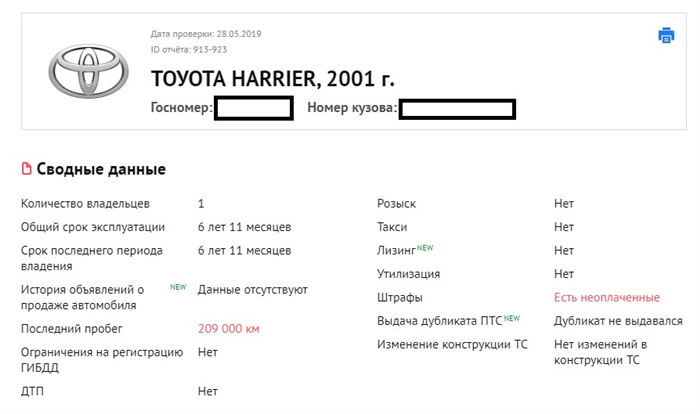
Task: Click the Утилизация label
Action: [x=408, y=274]
